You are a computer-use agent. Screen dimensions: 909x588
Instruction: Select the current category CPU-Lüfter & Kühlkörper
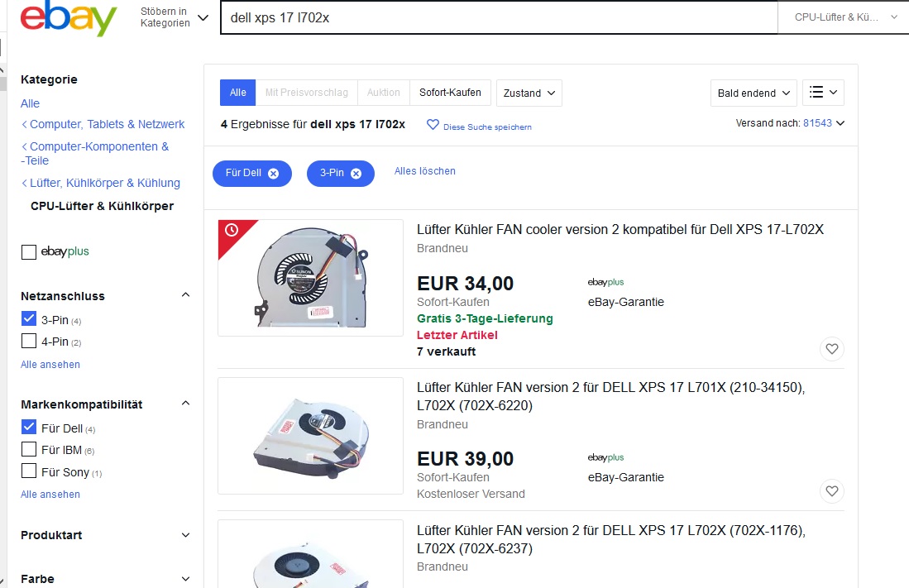tap(102, 207)
